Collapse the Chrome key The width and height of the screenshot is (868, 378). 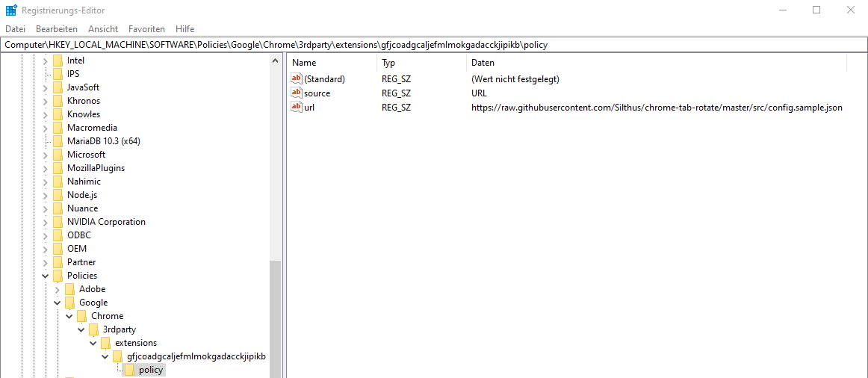[69, 315]
